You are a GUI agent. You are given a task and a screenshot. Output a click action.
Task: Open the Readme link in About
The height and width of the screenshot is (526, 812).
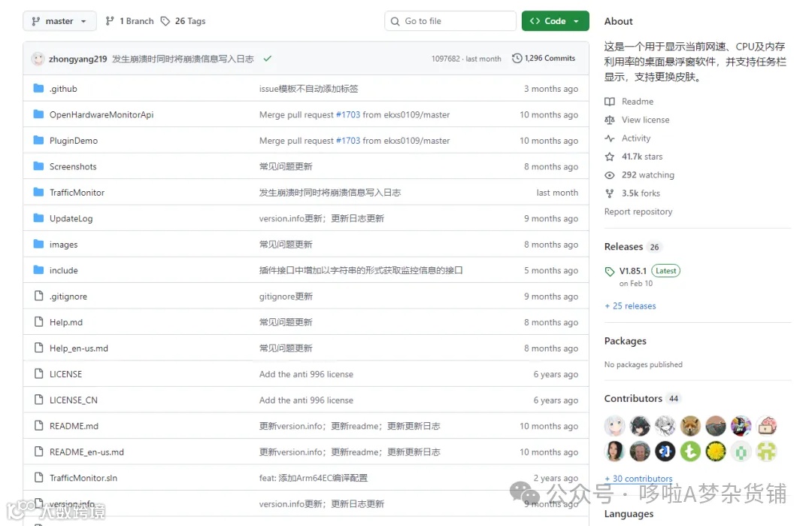[638, 102]
